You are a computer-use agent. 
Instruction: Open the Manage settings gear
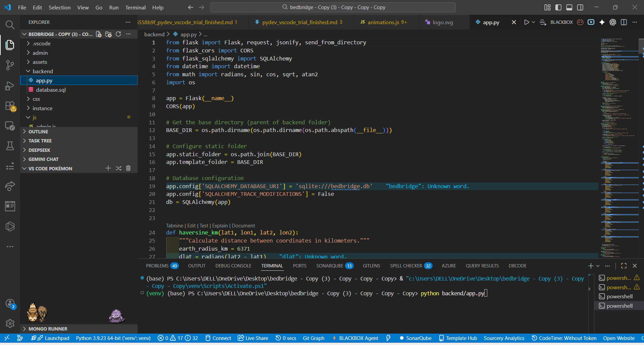click(10, 323)
